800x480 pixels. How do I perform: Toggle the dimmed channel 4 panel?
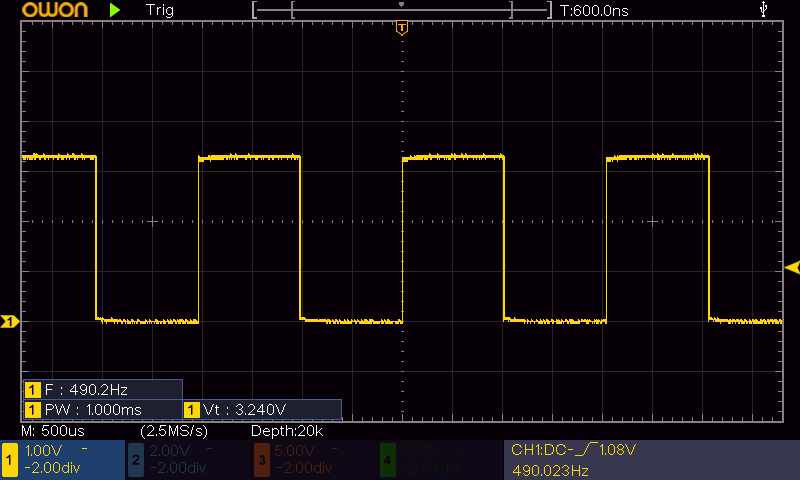coord(440,459)
